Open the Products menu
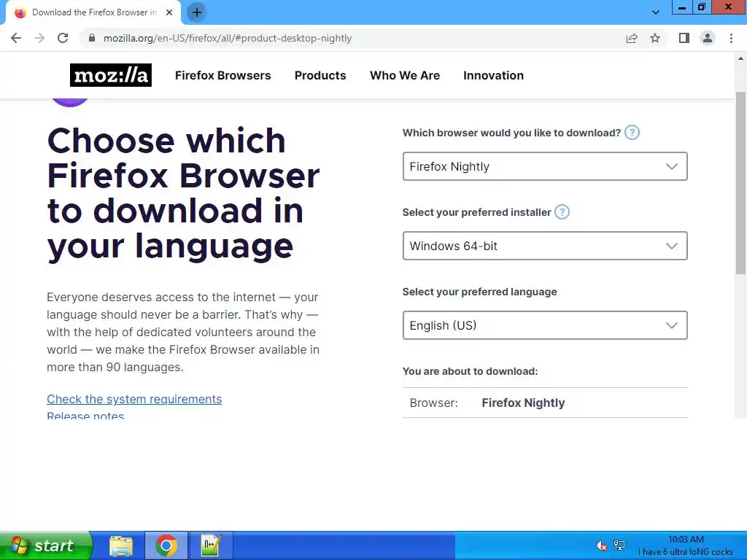The height and width of the screenshot is (560, 747). click(320, 75)
